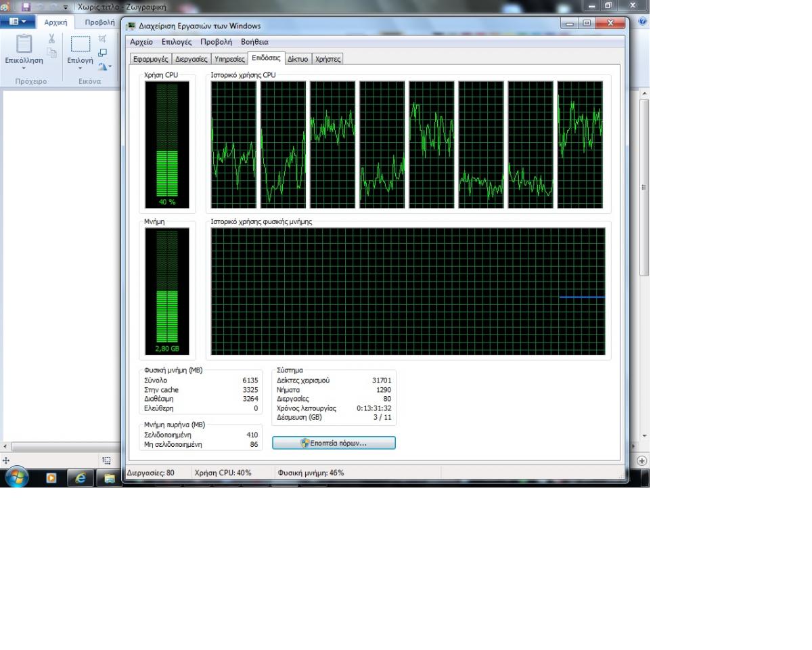812x650 pixels.
Task: Click the Εποπτεία πόρων button
Action: pyautogui.click(x=334, y=443)
